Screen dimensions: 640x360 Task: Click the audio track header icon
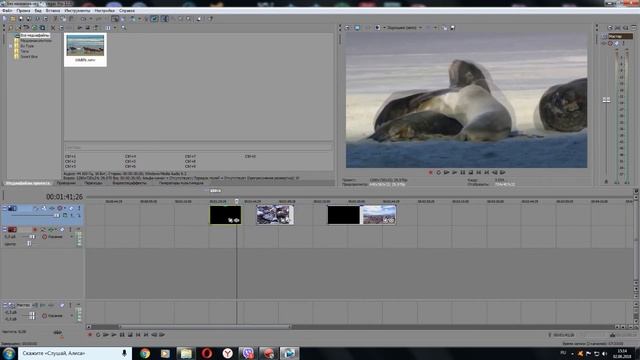[12, 230]
